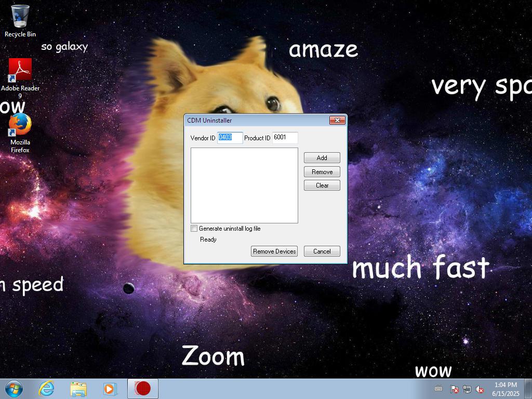This screenshot has height=399, width=532.
Task: Open the network status tray icon
Action: (467, 389)
